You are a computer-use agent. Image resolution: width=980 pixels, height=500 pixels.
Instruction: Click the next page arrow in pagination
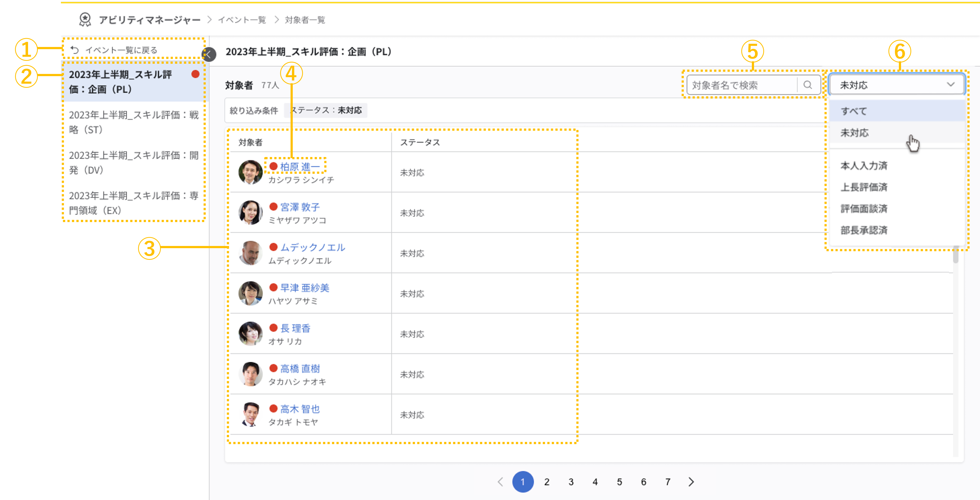tap(691, 482)
